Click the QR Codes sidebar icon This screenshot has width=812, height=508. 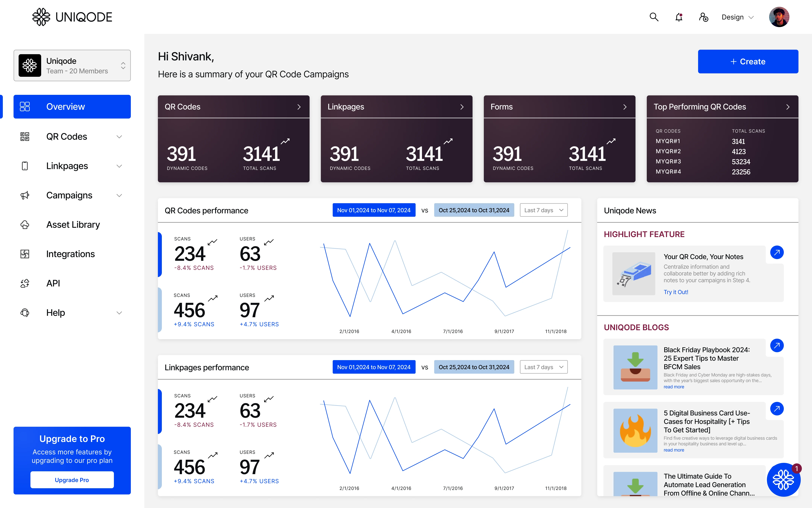point(25,136)
